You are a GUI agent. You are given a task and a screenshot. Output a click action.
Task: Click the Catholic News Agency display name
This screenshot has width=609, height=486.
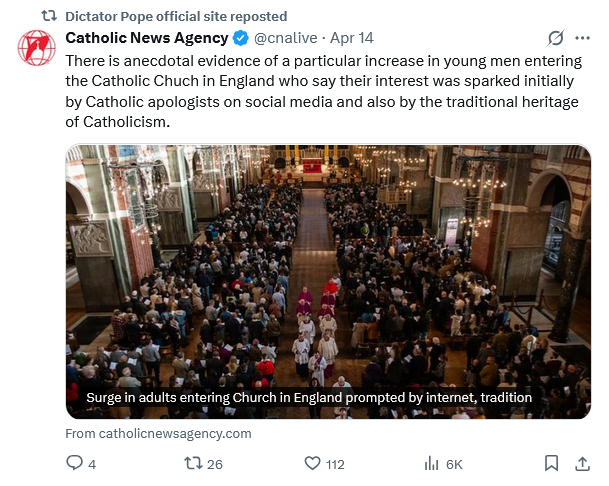click(x=146, y=38)
